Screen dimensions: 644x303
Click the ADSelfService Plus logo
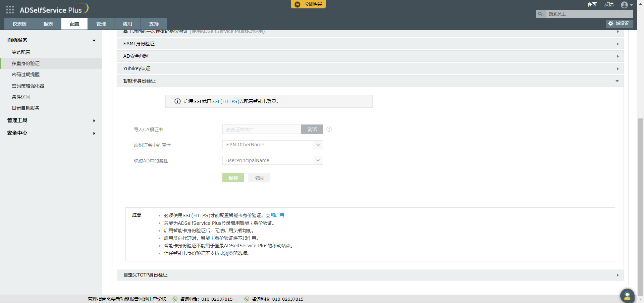(54, 9)
